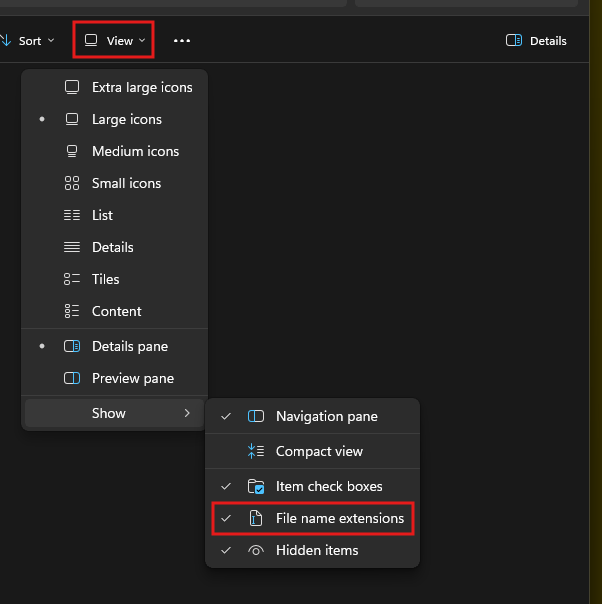Select the Tiles layout icon
Viewport: 602px width, 604px height.
point(72,279)
